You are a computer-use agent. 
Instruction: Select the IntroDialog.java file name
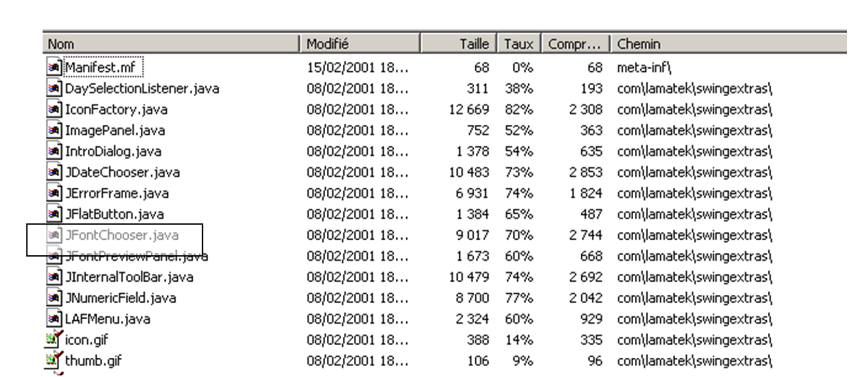coord(113,151)
